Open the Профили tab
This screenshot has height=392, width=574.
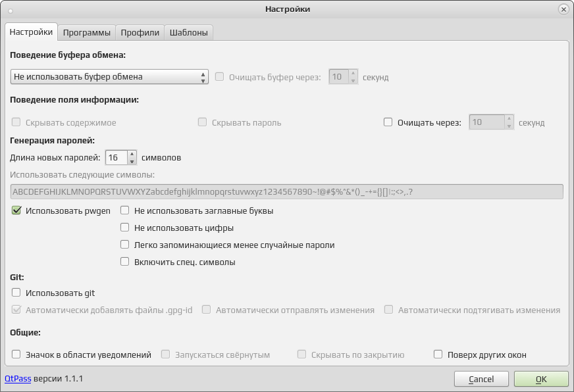(x=140, y=32)
